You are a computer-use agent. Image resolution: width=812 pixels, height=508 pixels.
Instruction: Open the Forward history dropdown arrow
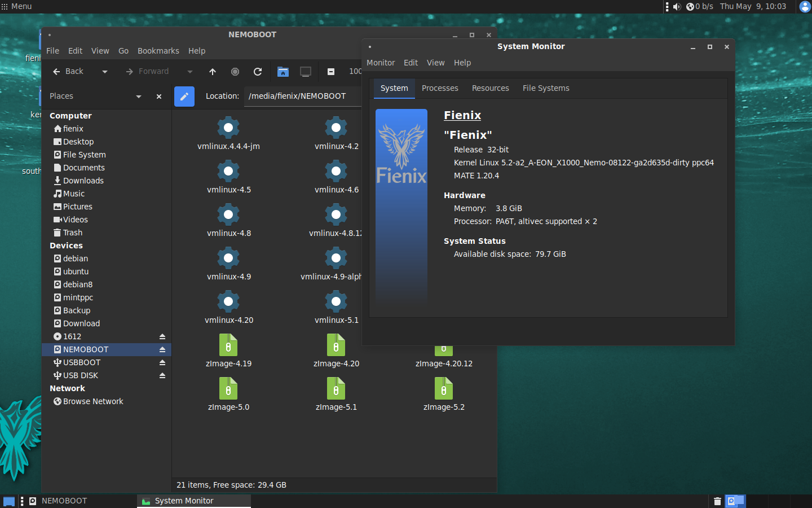coord(190,72)
